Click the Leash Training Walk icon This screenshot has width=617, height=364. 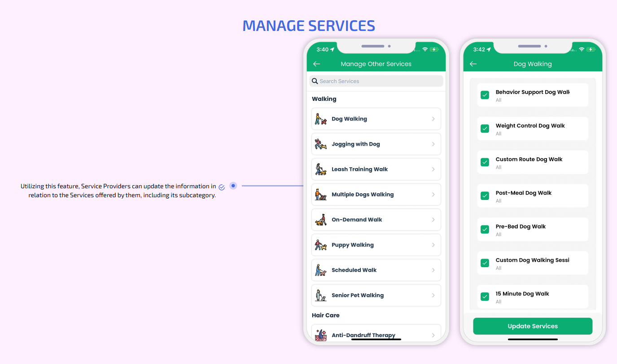(x=320, y=169)
